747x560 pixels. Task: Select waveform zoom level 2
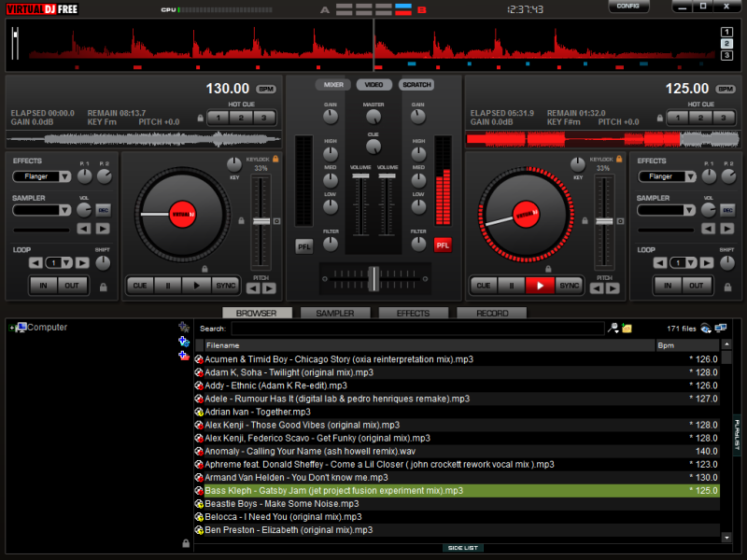(726, 44)
